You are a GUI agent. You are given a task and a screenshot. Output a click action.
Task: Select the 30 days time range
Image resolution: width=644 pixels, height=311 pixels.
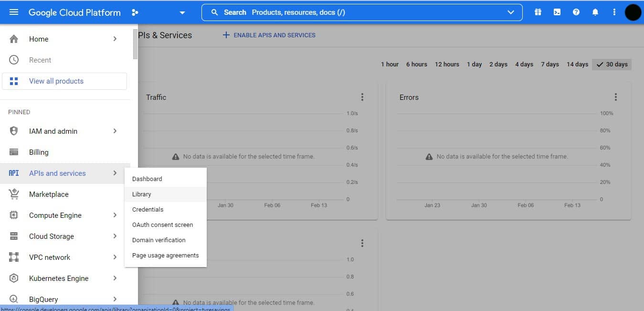pos(612,64)
